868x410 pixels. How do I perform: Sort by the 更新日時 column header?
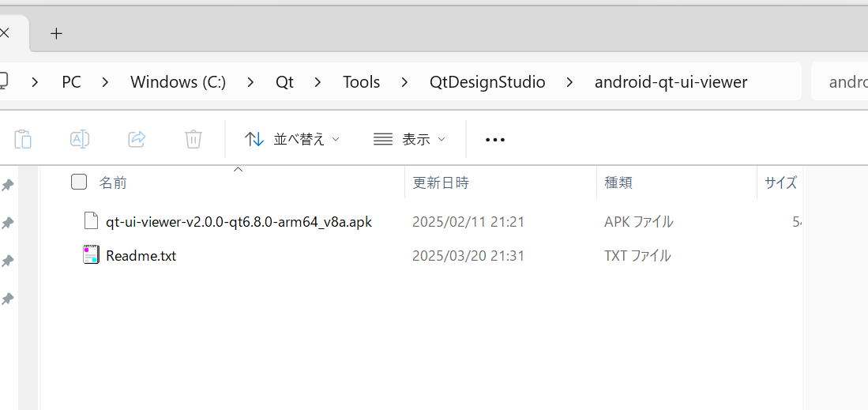(x=441, y=182)
